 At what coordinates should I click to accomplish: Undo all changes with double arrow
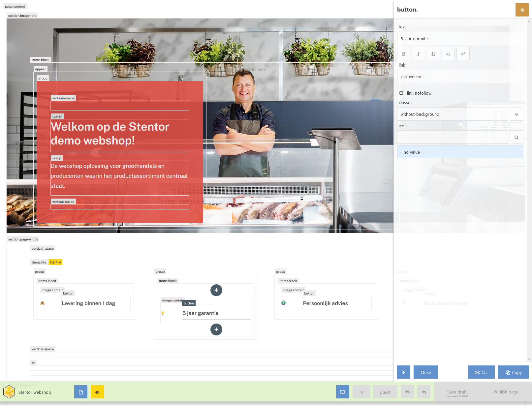(x=424, y=392)
